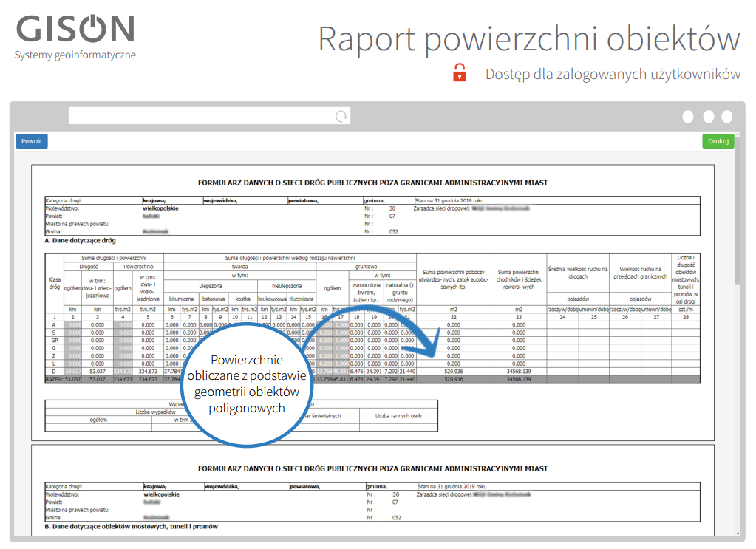This screenshot has height=549, width=756.
Task: Click the GISON logo
Action: pos(75,29)
